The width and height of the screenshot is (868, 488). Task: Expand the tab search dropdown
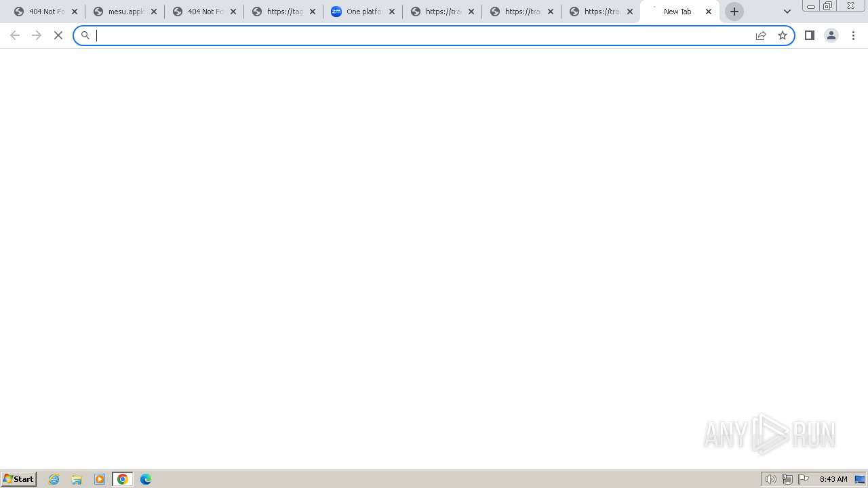pyautogui.click(x=787, y=12)
